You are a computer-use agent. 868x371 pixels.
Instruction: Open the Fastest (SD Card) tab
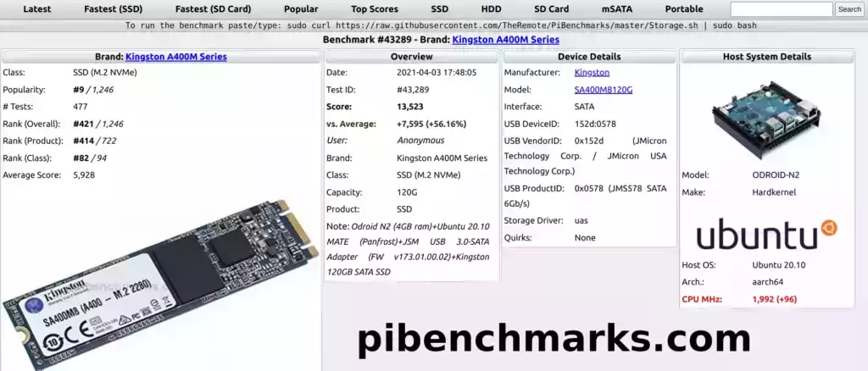(213, 8)
